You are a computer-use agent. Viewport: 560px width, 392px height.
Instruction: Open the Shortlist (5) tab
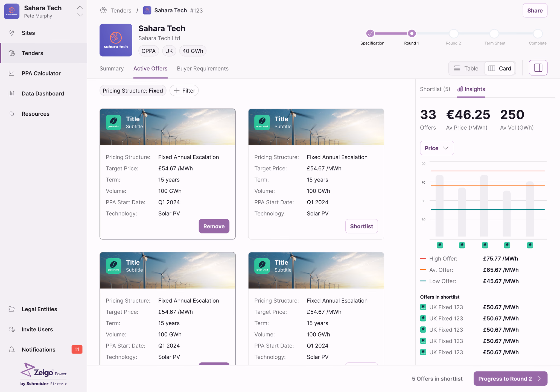[x=435, y=89]
